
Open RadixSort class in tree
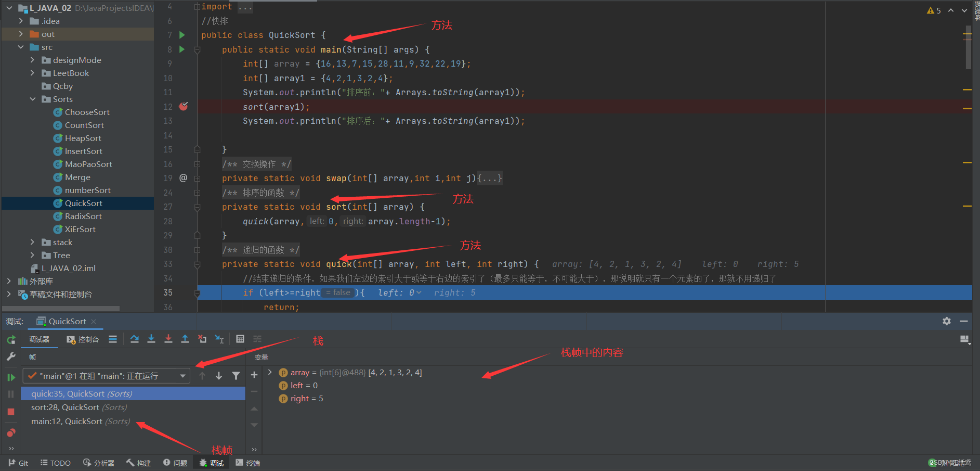click(x=83, y=216)
